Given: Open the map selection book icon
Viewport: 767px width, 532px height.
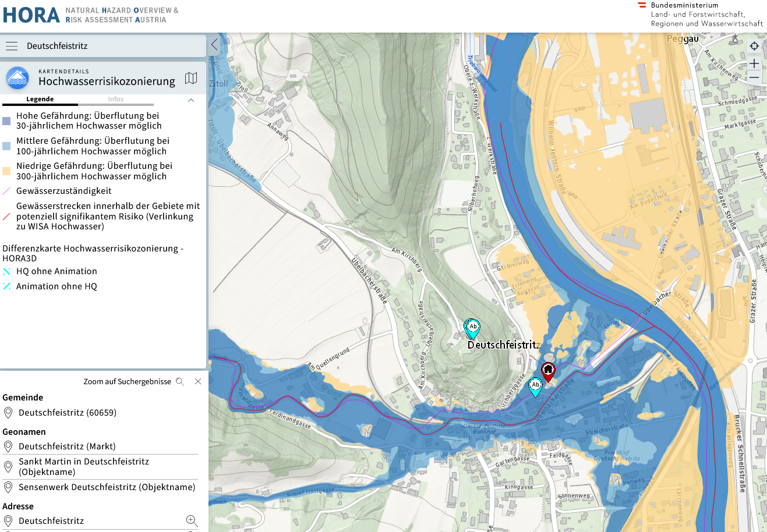Looking at the screenshot, I should [191, 79].
